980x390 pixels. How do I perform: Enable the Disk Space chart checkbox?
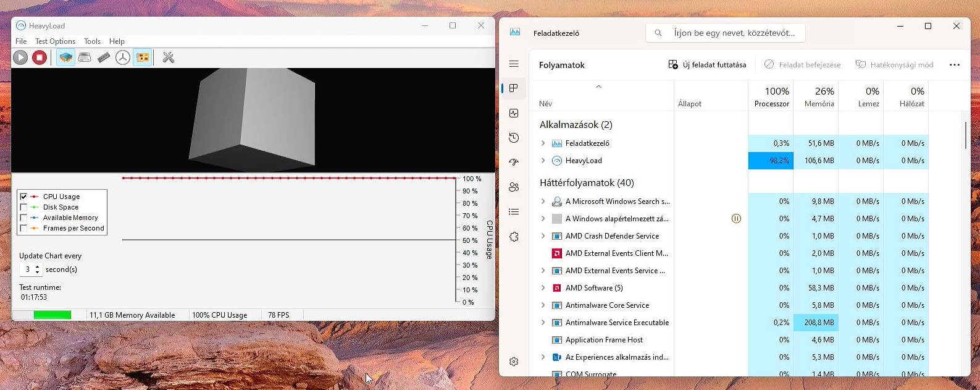point(24,207)
